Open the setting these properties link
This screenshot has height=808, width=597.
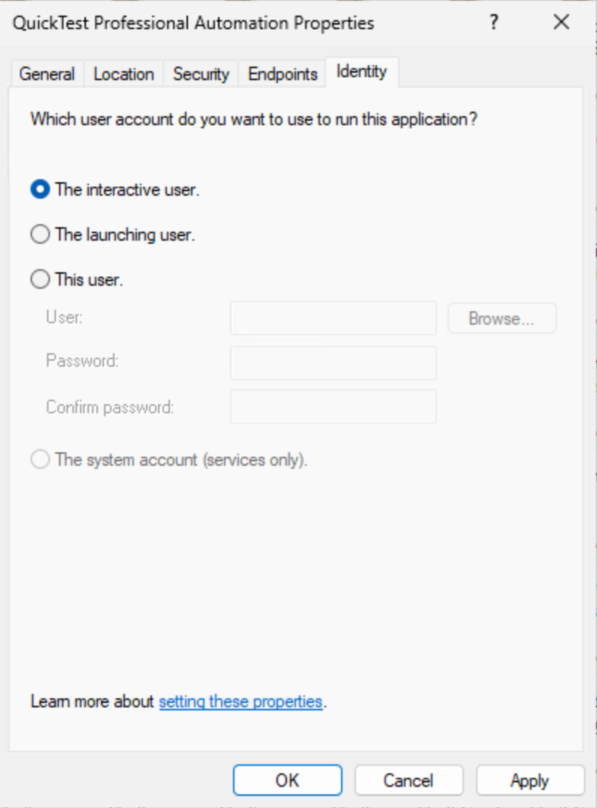(x=240, y=701)
